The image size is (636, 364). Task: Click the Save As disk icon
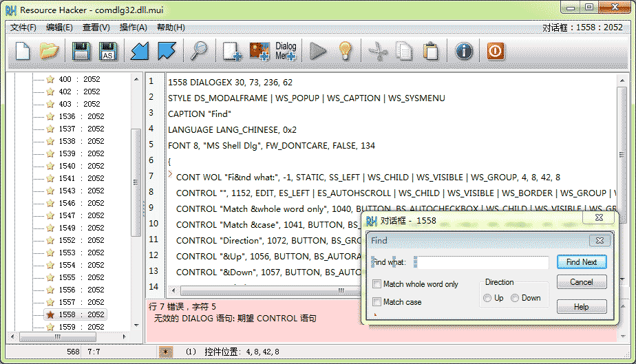tap(108, 51)
